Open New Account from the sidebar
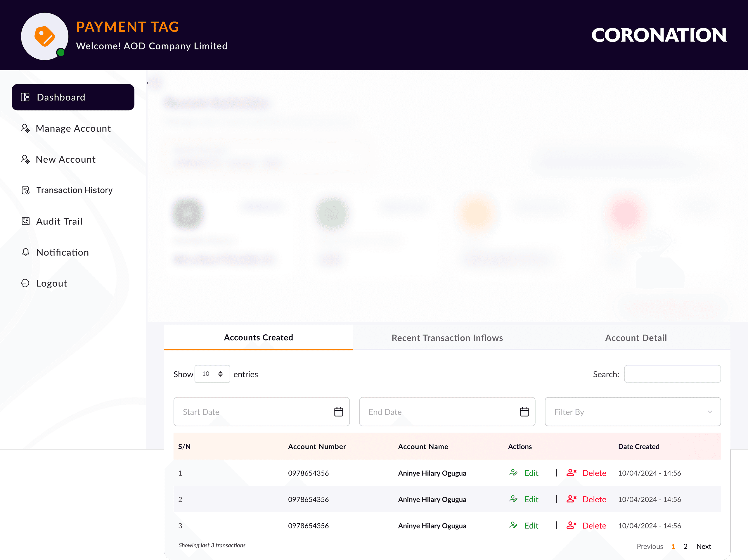 [66, 159]
